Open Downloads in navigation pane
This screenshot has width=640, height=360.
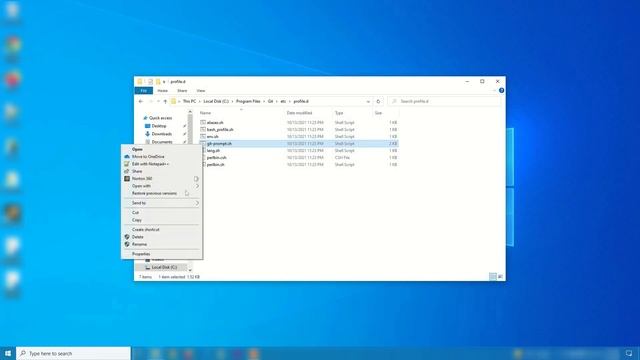[x=162, y=134]
